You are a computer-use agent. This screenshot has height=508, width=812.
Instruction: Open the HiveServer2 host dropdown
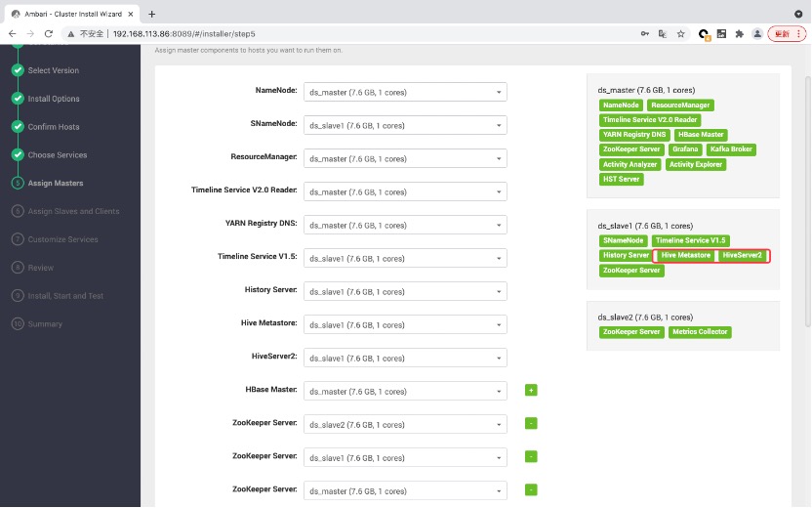[x=405, y=358]
